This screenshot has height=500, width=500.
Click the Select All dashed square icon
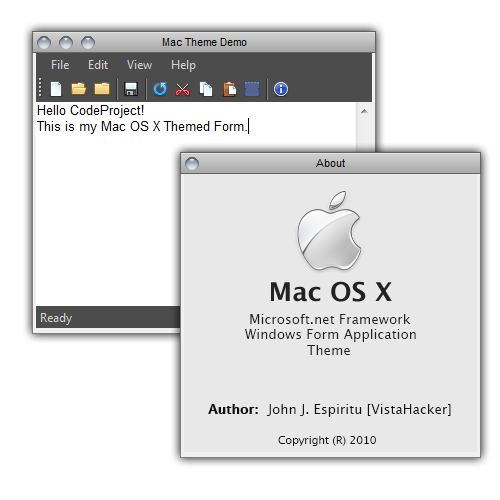[x=252, y=89]
